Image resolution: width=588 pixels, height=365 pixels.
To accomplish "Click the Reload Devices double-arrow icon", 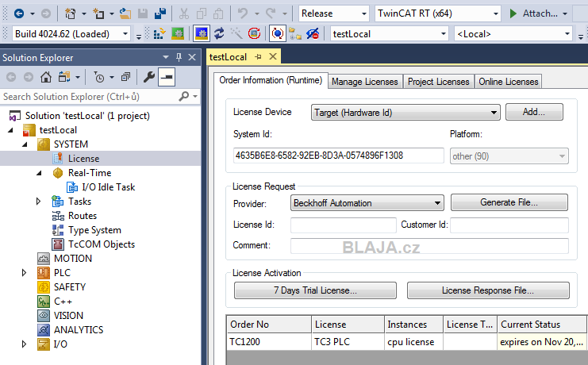I will coord(219,34).
